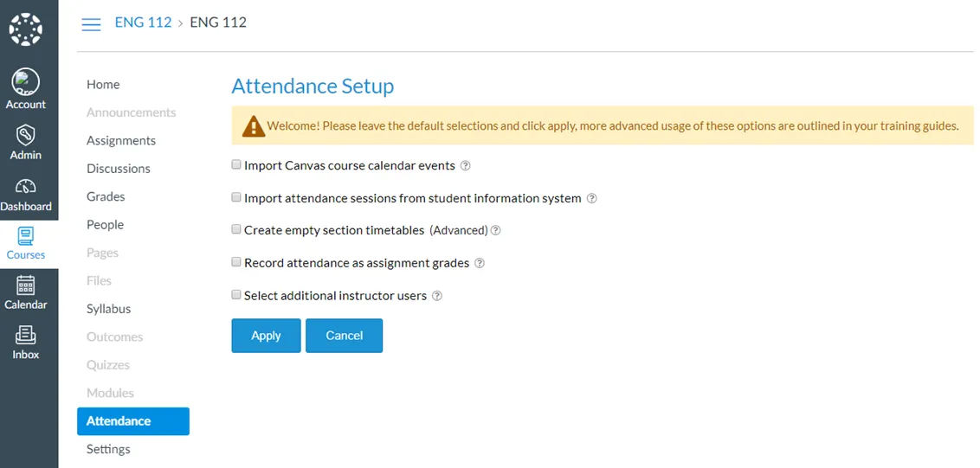Open Discussions in course menu
The width and height of the screenshot is (980, 468).
click(118, 169)
